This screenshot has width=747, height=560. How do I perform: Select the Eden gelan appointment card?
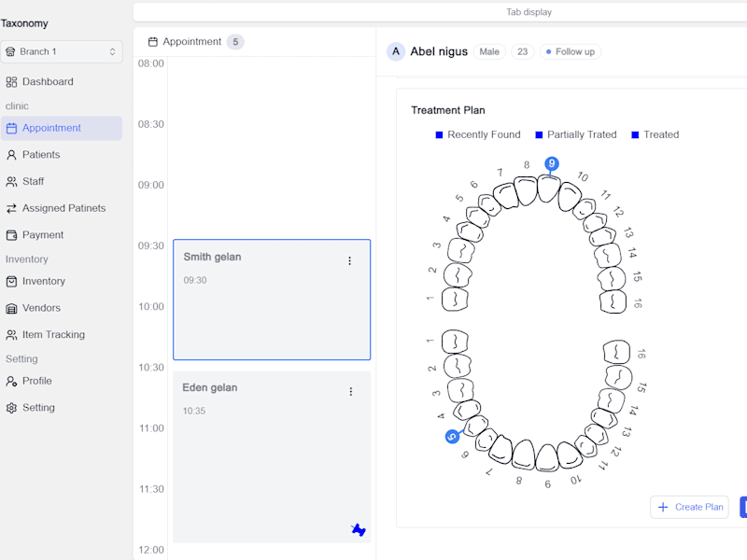[272, 457]
